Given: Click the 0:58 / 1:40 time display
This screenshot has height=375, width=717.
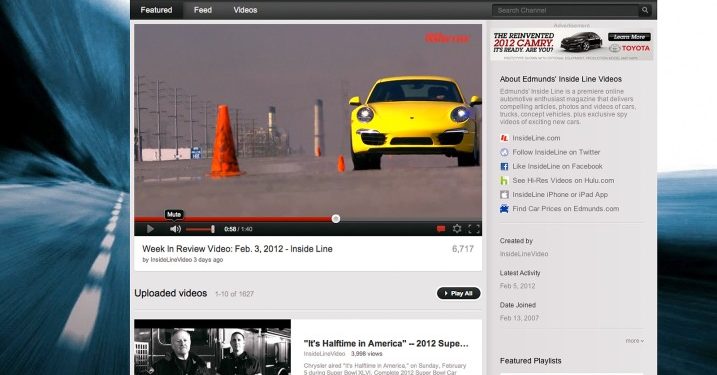Looking at the screenshot, I should [x=238, y=229].
